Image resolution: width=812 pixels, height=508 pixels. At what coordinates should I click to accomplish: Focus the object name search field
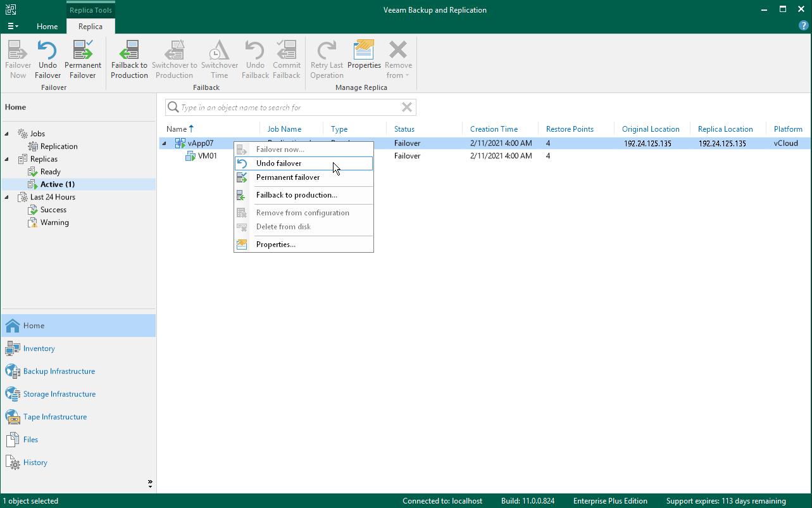[290, 108]
